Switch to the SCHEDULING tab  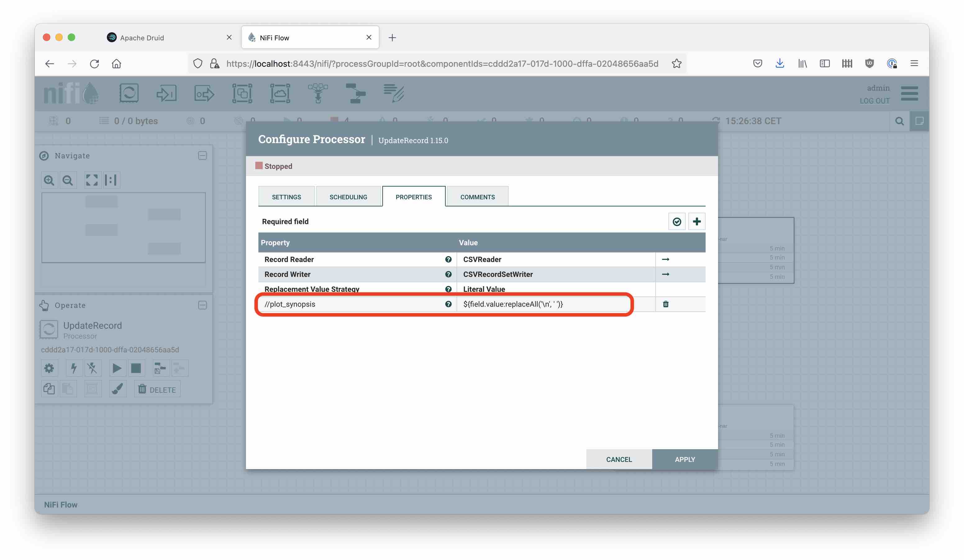[x=348, y=197]
